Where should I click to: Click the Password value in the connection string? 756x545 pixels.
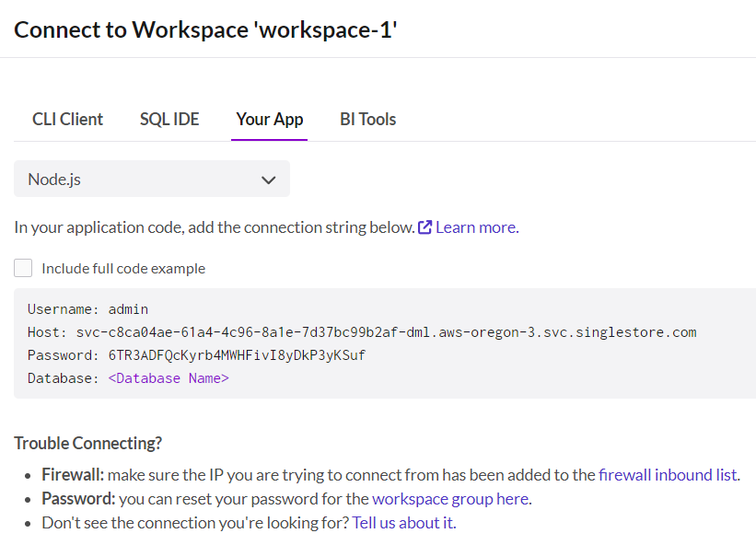[x=237, y=355]
